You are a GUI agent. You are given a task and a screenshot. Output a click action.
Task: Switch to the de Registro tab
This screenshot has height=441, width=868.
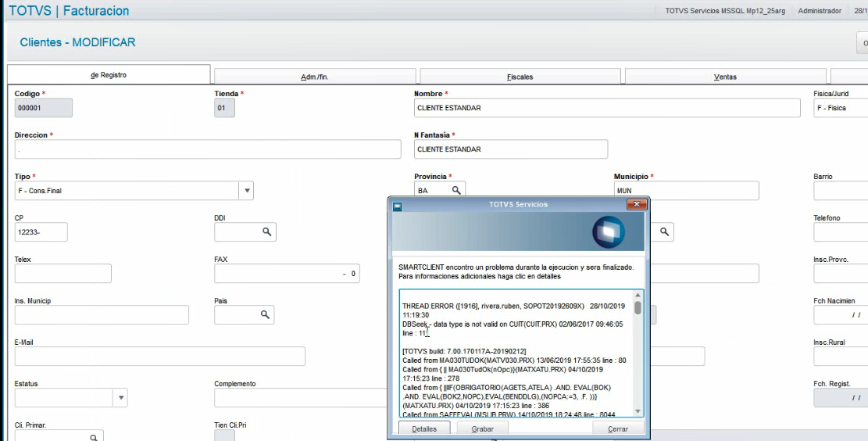109,75
